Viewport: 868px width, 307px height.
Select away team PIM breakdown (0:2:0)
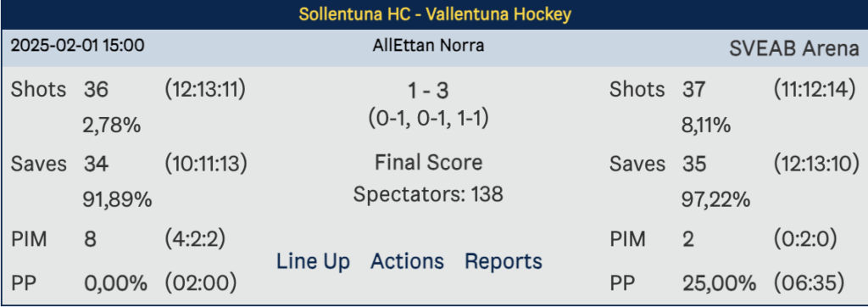click(x=805, y=239)
